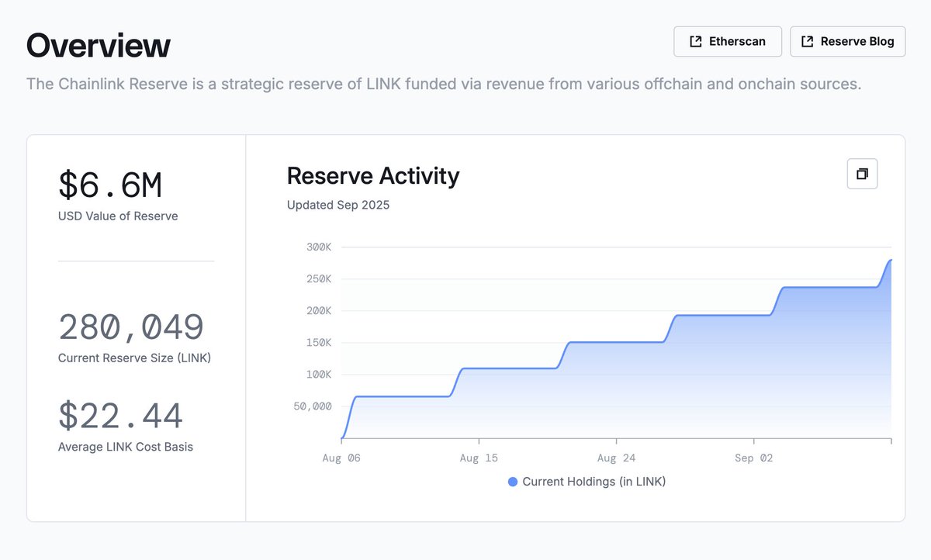This screenshot has width=931, height=560.
Task: Click the 50,000 y-axis label
Action: (x=313, y=406)
